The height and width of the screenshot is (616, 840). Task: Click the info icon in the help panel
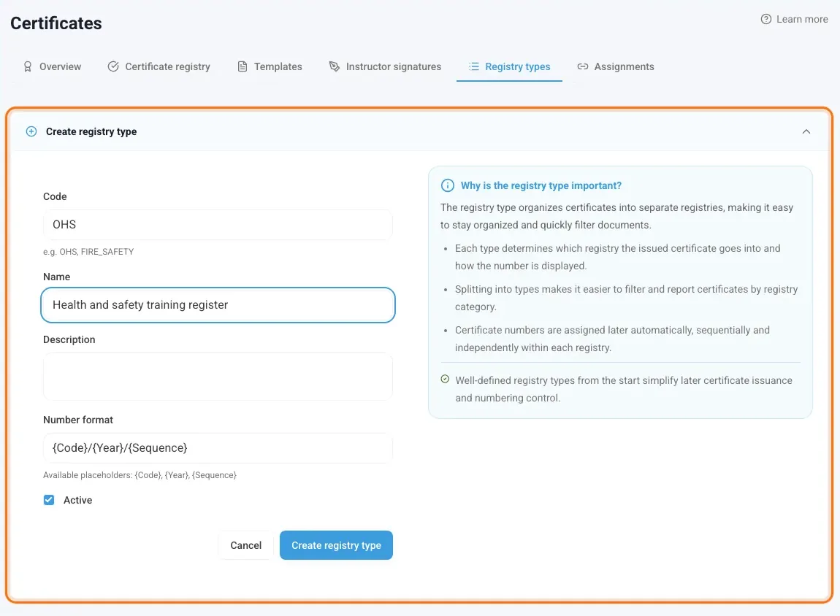coord(447,185)
